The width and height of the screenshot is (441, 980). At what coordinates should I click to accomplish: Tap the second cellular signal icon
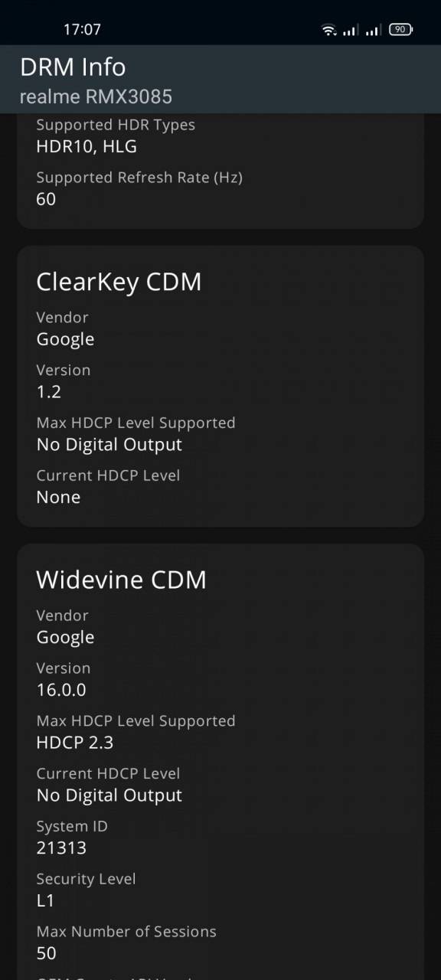(x=374, y=30)
